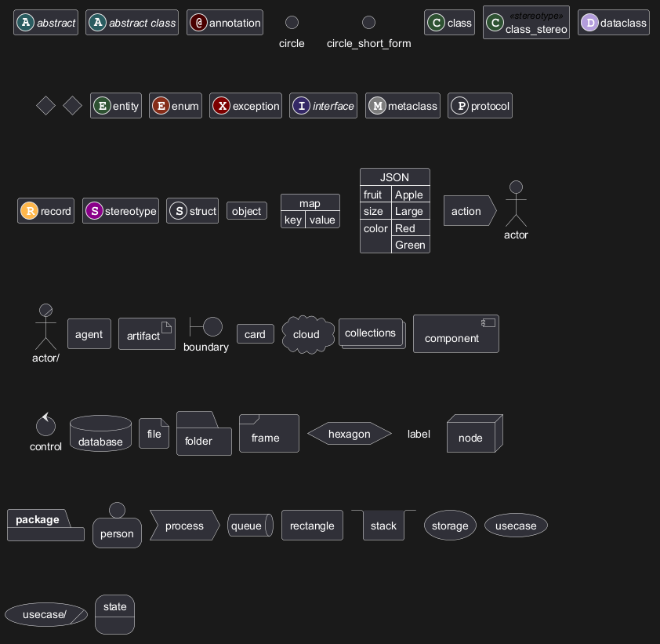Image resolution: width=660 pixels, height=644 pixels.
Task: Select the 3D node box
Action: click(473, 435)
